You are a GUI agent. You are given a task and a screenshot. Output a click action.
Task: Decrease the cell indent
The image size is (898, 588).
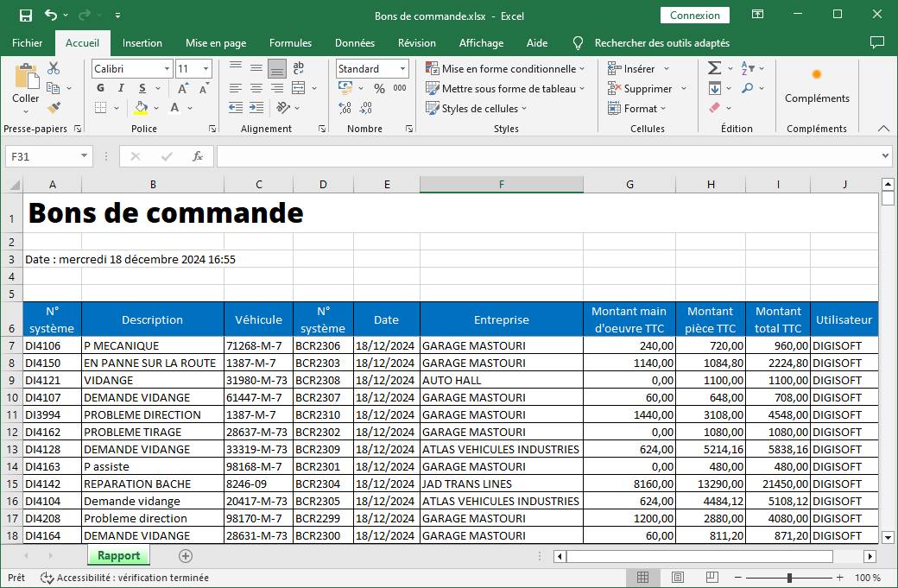pyautogui.click(x=236, y=108)
